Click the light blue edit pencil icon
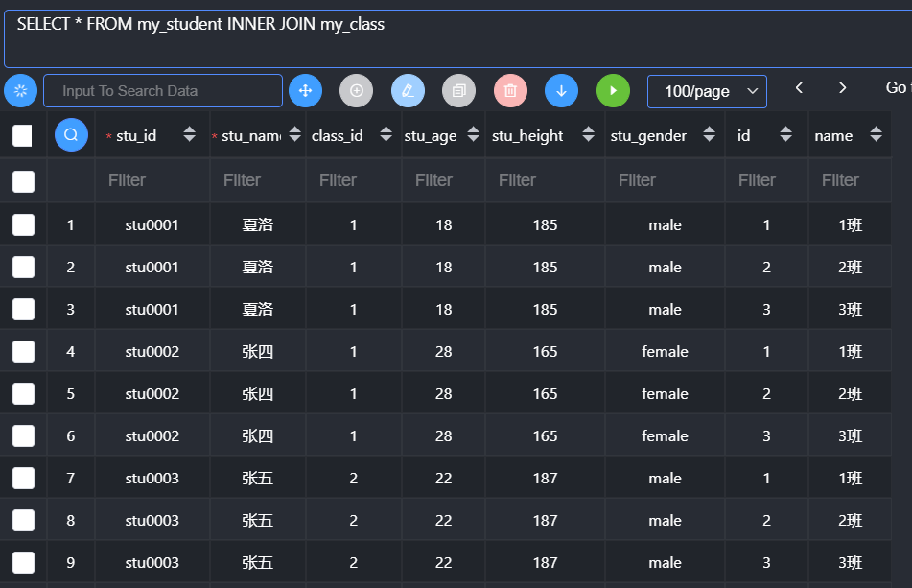The width and height of the screenshot is (912, 588). pyautogui.click(x=409, y=91)
